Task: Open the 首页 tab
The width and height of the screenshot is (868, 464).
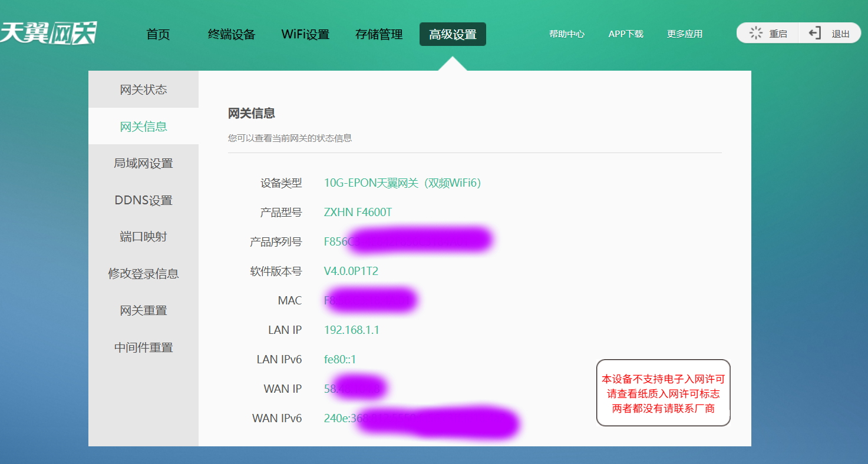Action: [x=158, y=34]
